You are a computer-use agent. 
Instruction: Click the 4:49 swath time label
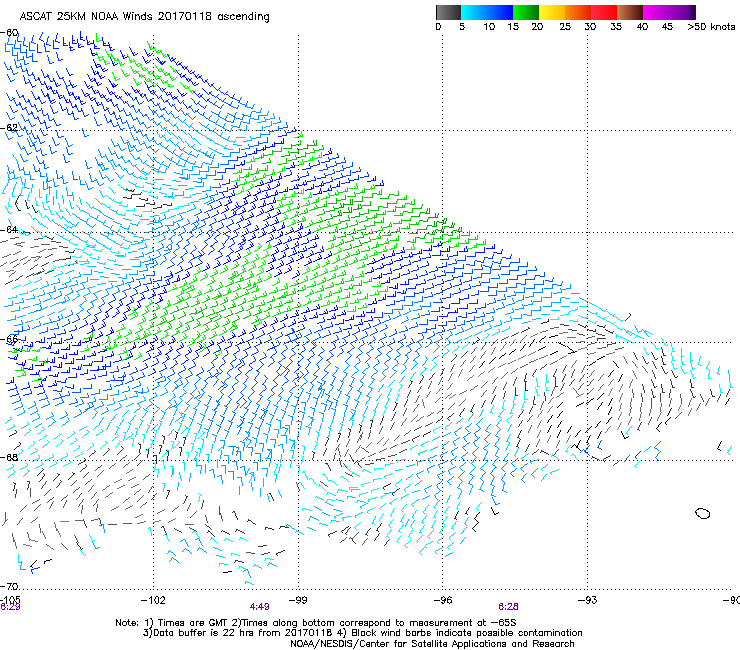(x=260, y=607)
